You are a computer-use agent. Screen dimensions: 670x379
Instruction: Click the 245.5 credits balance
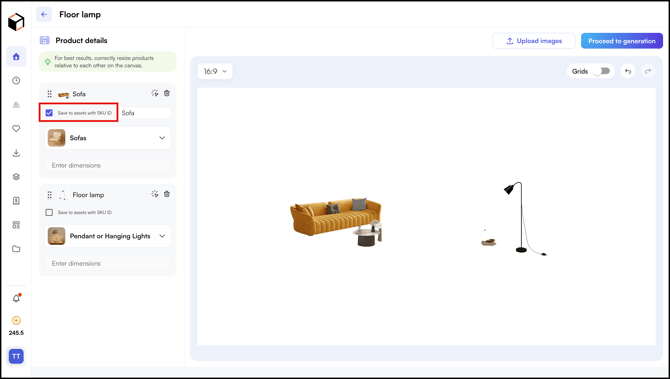(x=16, y=333)
